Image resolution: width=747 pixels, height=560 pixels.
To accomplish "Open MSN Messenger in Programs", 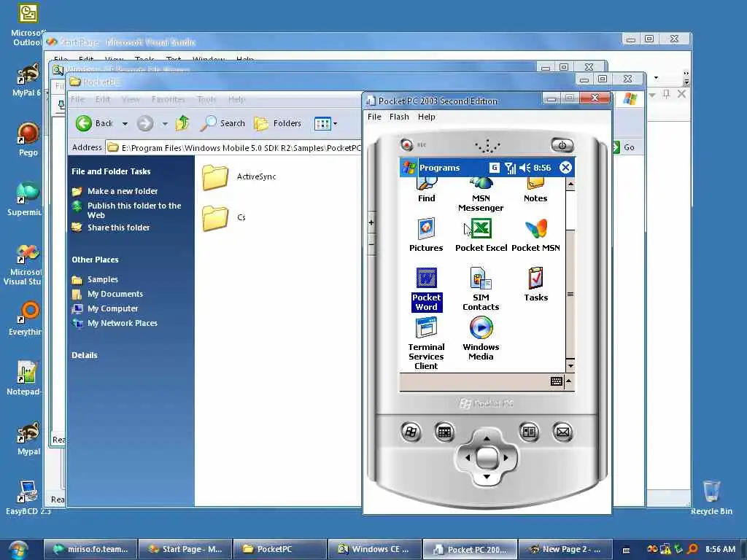I will (481, 195).
